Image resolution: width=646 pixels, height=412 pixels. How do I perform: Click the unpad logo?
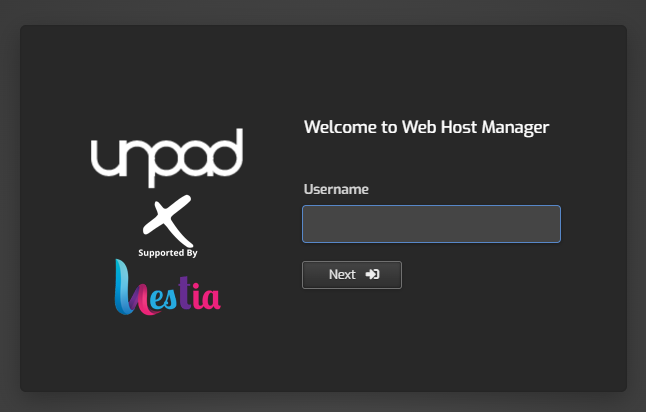tap(167, 158)
